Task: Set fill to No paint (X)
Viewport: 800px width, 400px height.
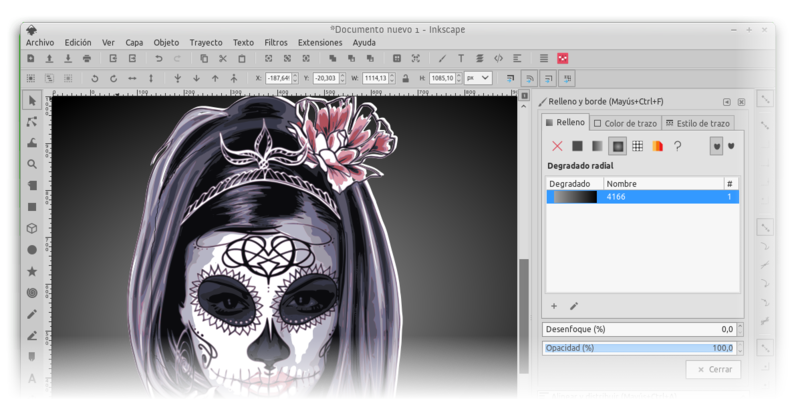Action: [x=557, y=146]
